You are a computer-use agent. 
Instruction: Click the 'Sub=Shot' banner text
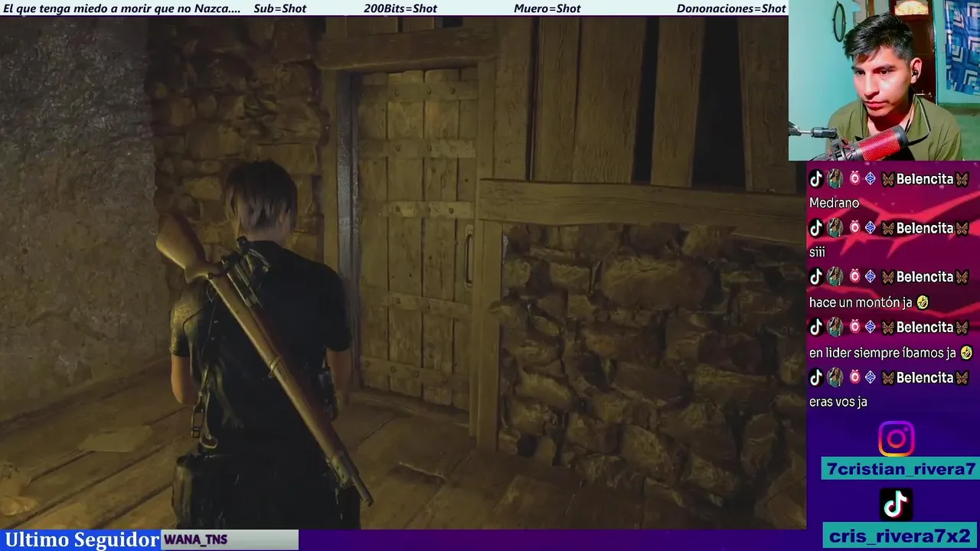coord(280,8)
